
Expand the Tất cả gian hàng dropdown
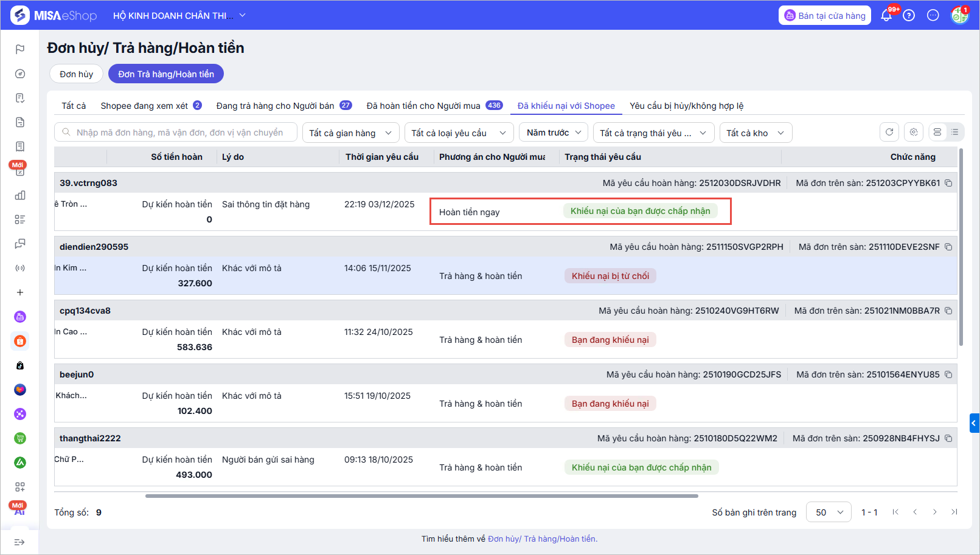[350, 133]
